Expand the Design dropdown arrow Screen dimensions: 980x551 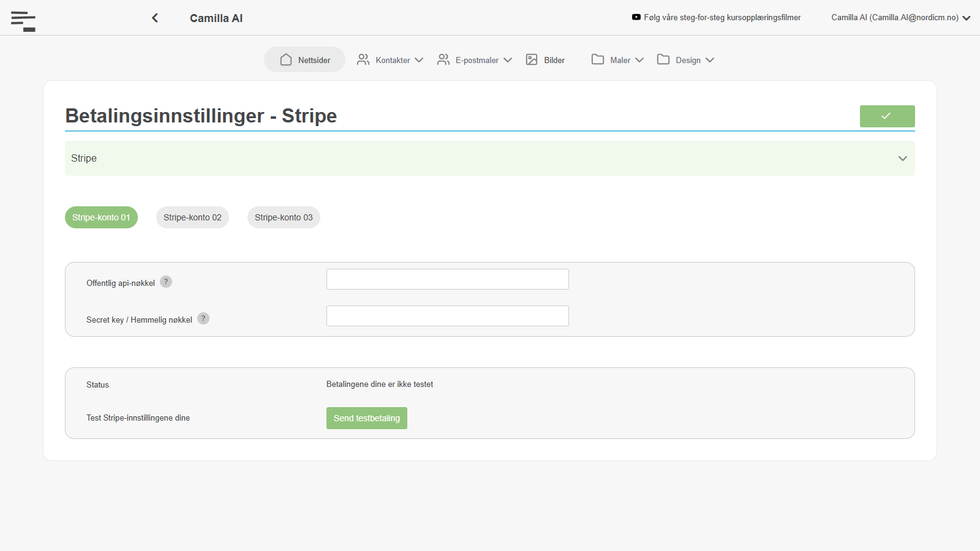coord(710,60)
